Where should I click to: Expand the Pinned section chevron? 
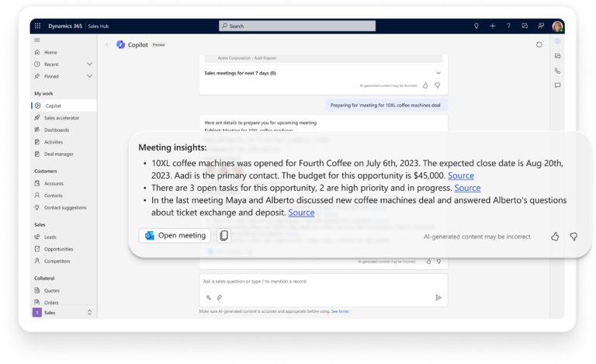pyautogui.click(x=89, y=76)
